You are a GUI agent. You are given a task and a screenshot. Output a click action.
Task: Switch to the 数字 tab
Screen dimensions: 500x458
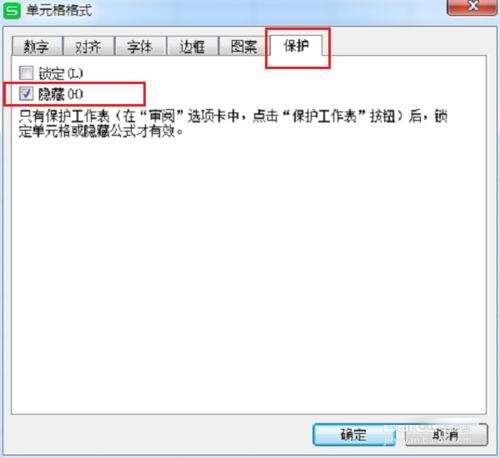click(x=37, y=46)
